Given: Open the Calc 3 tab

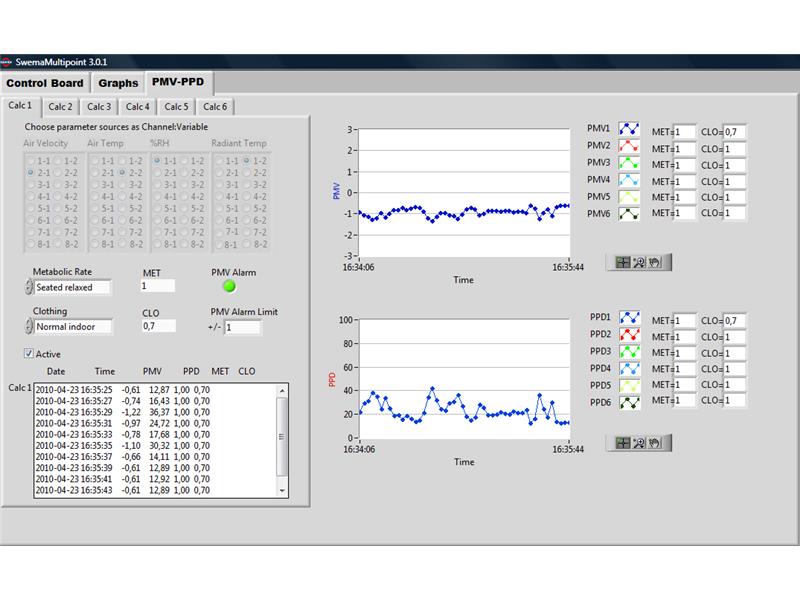Looking at the screenshot, I should pyautogui.click(x=99, y=107).
